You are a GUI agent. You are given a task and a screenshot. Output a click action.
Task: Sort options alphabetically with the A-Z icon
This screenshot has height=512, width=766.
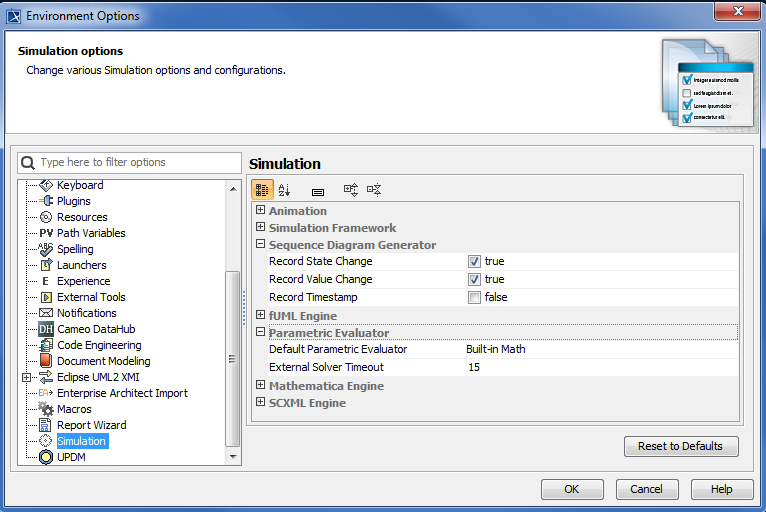(284, 190)
